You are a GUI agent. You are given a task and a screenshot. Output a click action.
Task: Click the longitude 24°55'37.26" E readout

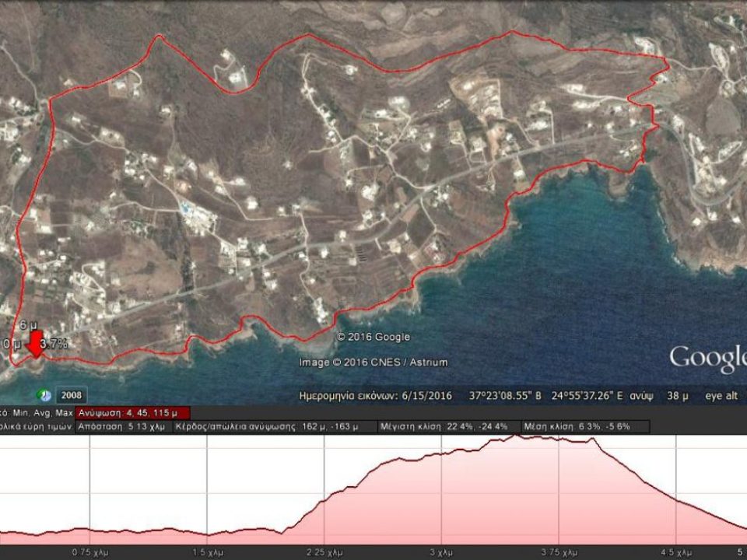coord(587,396)
